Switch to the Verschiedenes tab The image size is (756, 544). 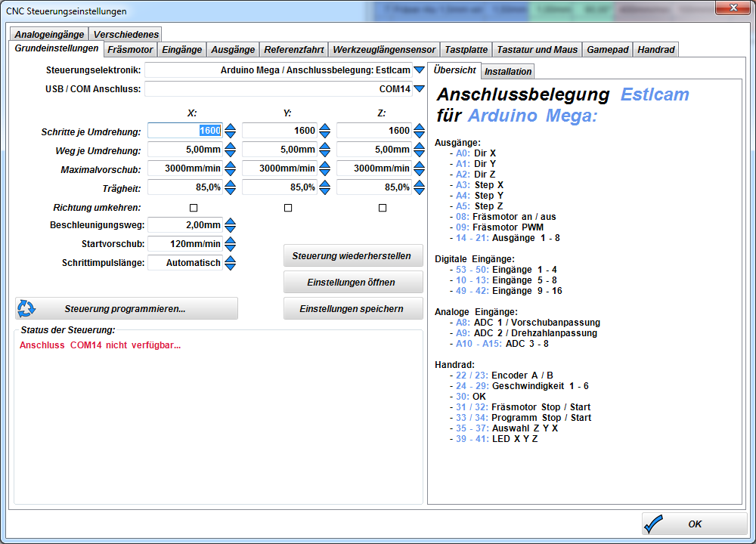pyautogui.click(x=125, y=34)
